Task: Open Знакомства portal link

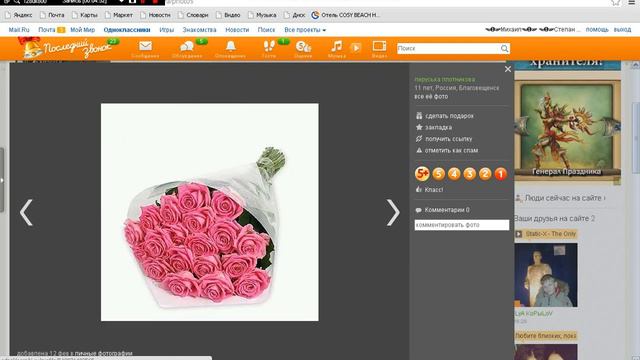Action: (200, 30)
